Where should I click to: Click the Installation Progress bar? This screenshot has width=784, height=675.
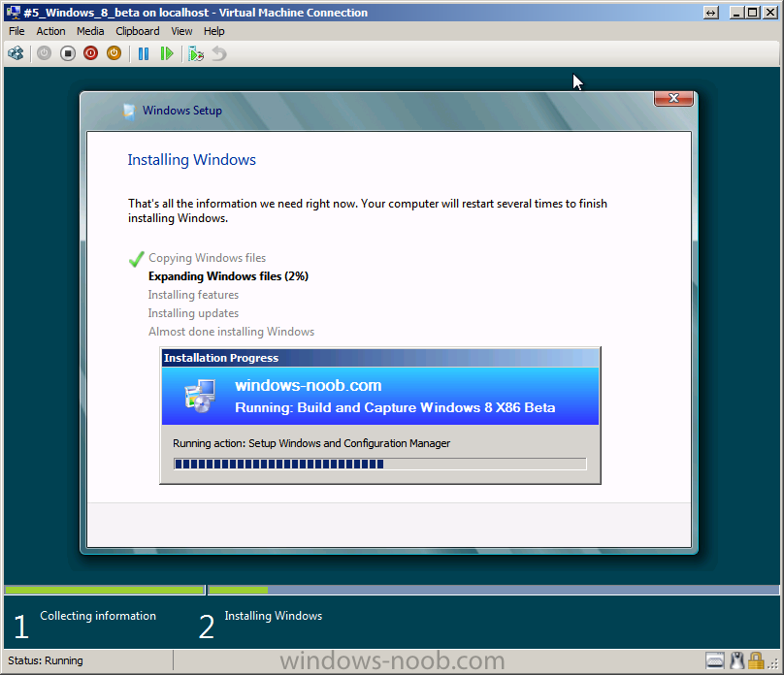point(380,464)
